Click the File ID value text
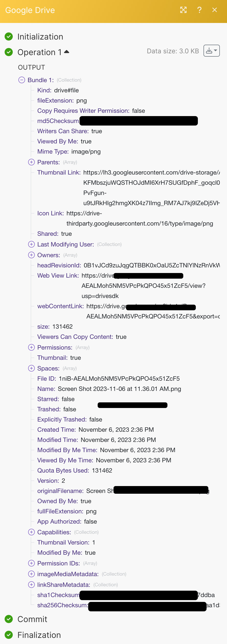This screenshot has height=644, width=227. pyautogui.click(x=119, y=379)
